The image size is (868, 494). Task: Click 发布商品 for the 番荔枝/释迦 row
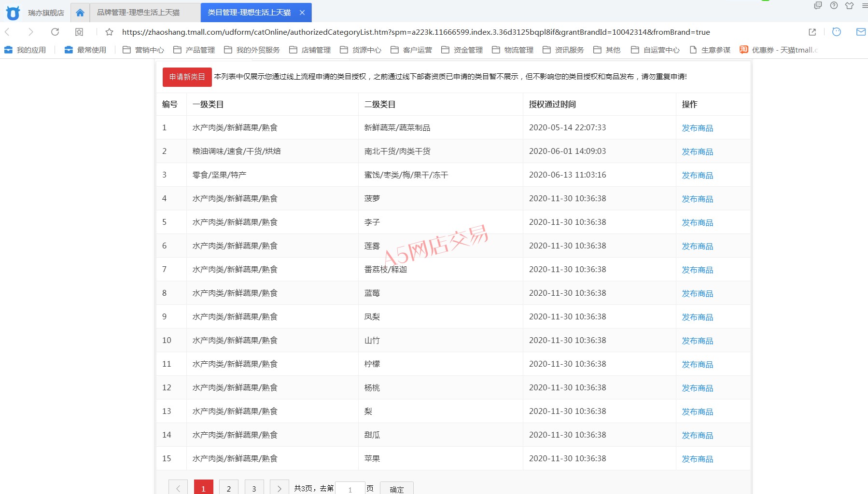pyautogui.click(x=697, y=270)
